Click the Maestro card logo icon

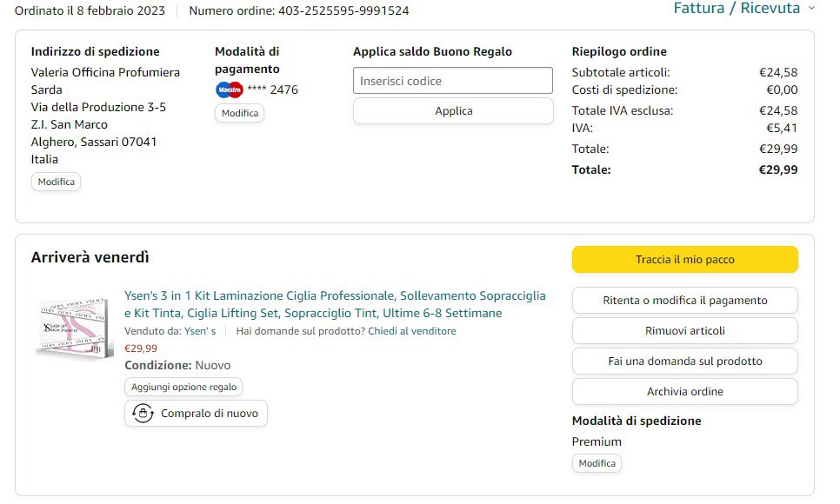click(x=229, y=90)
